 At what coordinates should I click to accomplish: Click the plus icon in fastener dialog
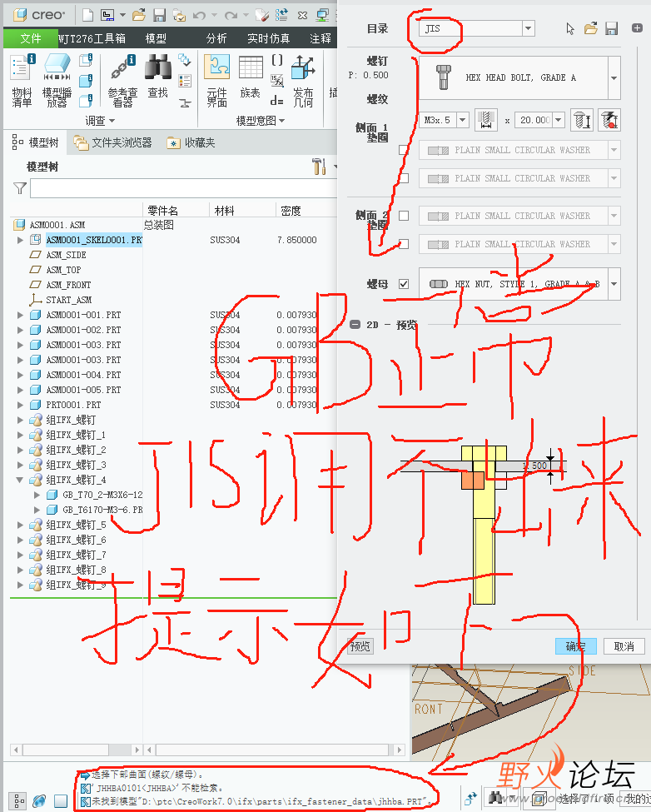[x=637, y=28]
